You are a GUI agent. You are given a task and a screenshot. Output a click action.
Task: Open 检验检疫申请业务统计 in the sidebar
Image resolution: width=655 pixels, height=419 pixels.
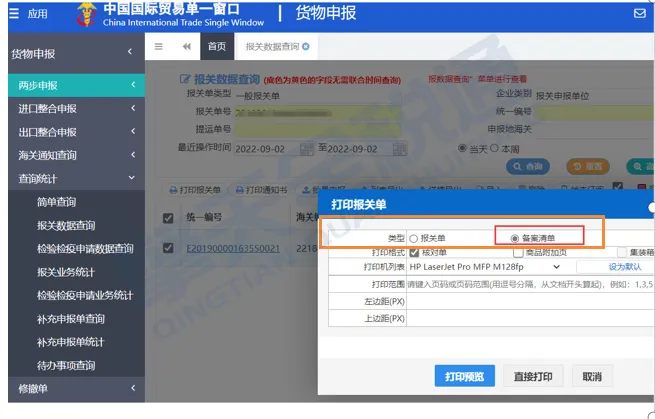click(85, 296)
